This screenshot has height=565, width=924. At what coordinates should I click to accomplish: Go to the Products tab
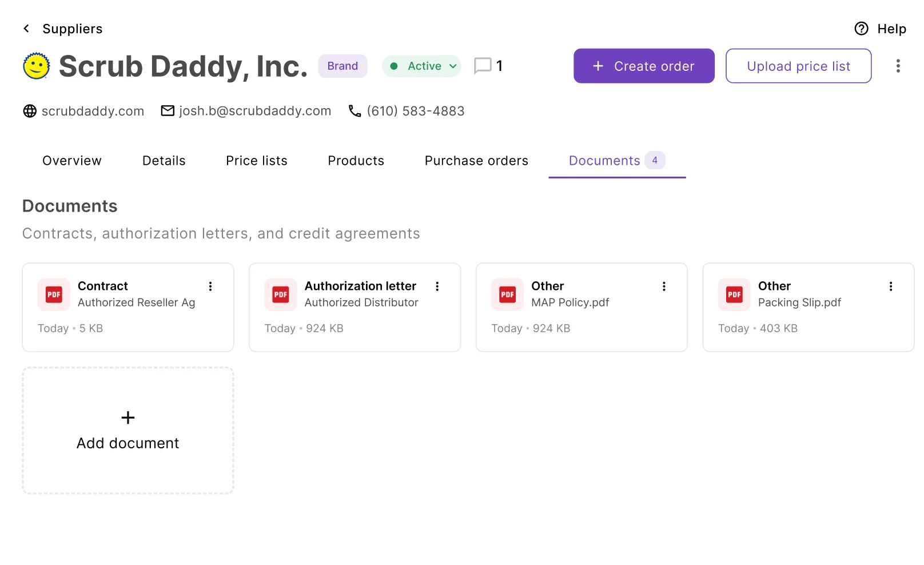coord(356,161)
